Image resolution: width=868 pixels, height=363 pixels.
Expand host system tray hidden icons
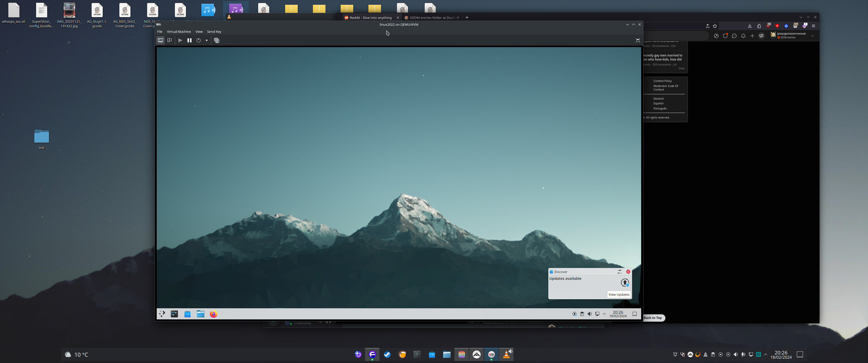tap(766, 354)
